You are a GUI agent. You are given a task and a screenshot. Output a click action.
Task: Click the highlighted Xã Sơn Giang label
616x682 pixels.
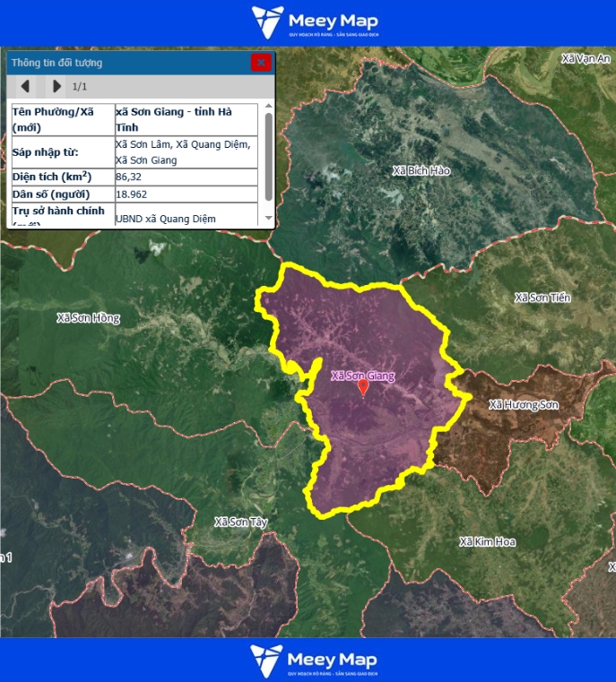click(x=363, y=376)
